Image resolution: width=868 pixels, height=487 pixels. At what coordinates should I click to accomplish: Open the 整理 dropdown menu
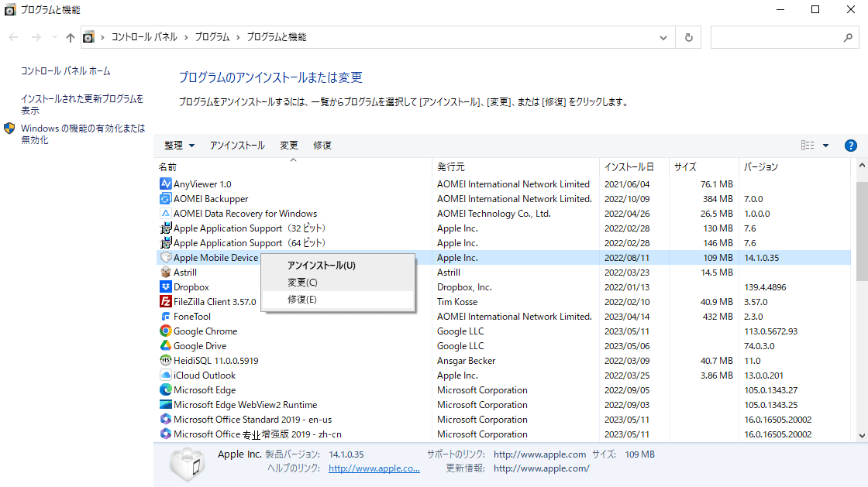tap(179, 146)
